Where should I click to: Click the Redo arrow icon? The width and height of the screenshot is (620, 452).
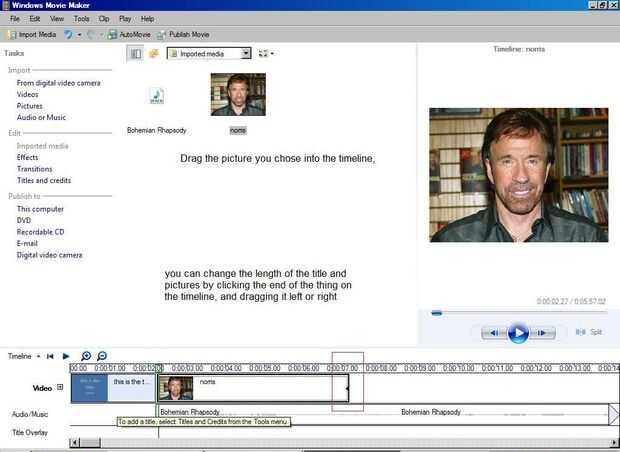click(x=91, y=35)
